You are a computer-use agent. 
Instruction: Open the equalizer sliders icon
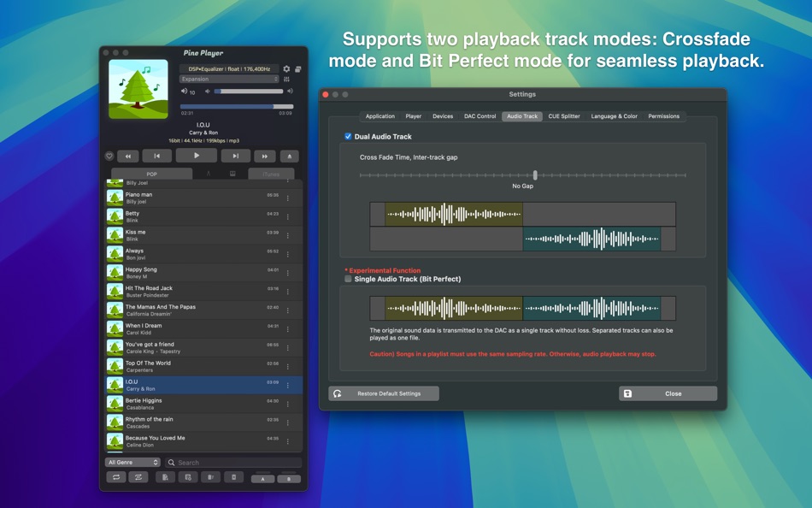tap(286, 80)
